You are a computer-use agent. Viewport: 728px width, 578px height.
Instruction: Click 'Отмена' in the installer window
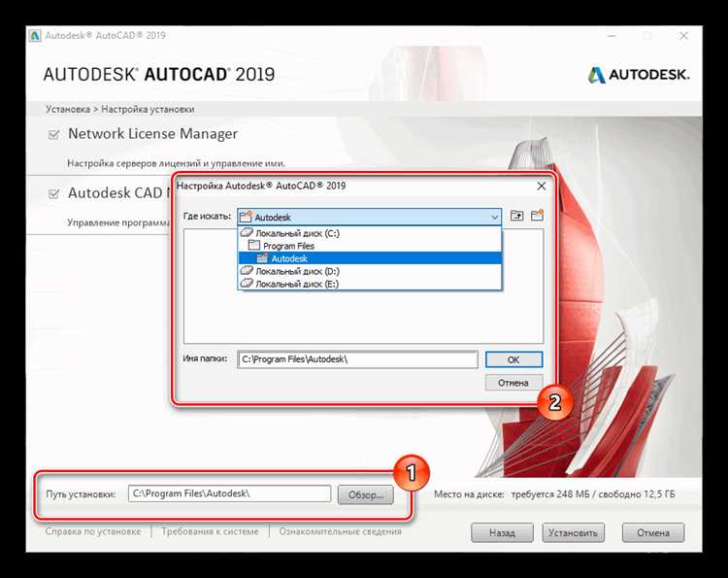653,533
